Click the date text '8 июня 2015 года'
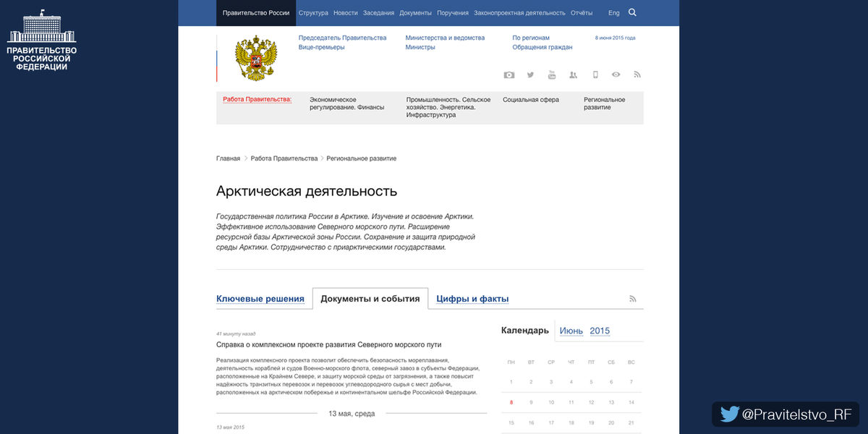The image size is (868, 434). pyautogui.click(x=616, y=38)
